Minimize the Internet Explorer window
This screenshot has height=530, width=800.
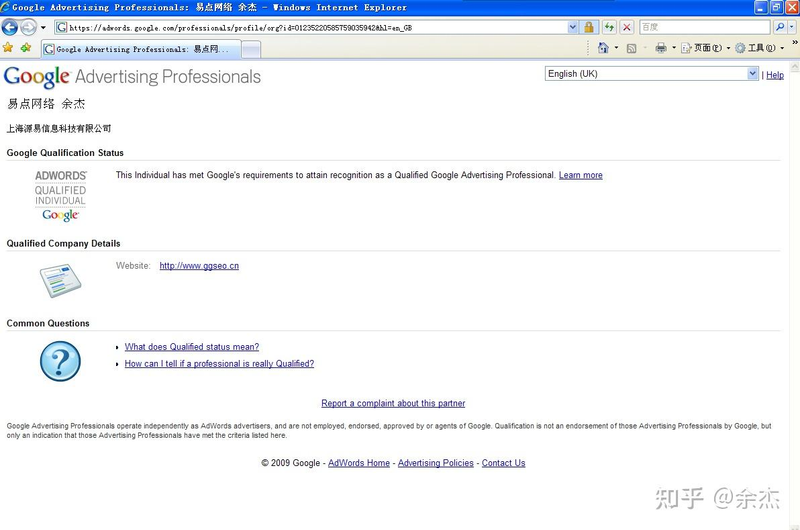[761, 7]
